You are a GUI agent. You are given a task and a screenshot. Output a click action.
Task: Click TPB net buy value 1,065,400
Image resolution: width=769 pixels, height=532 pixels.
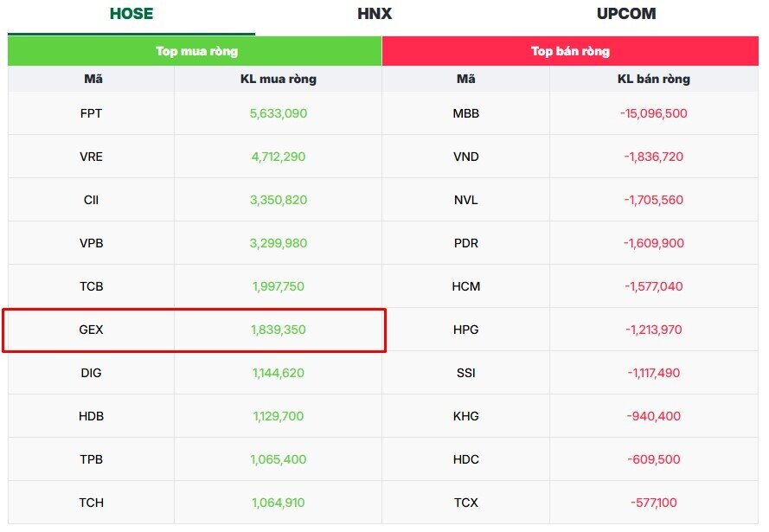pyautogui.click(x=278, y=459)
